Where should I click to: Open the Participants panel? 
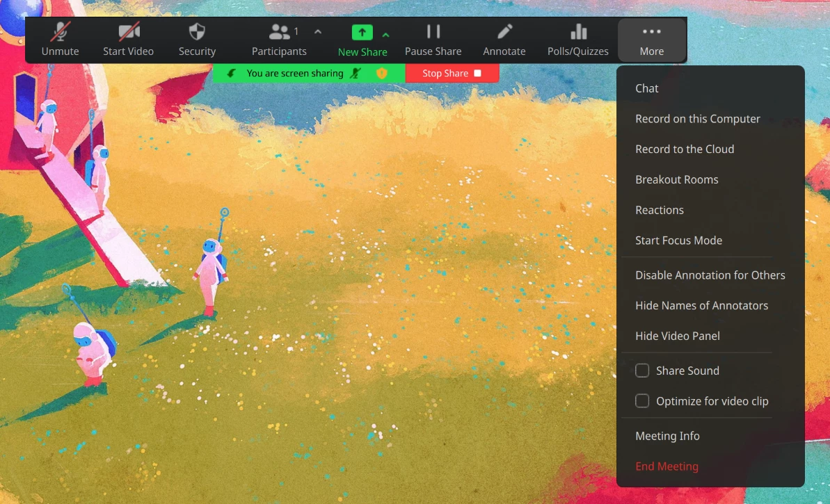click(279, 40)
